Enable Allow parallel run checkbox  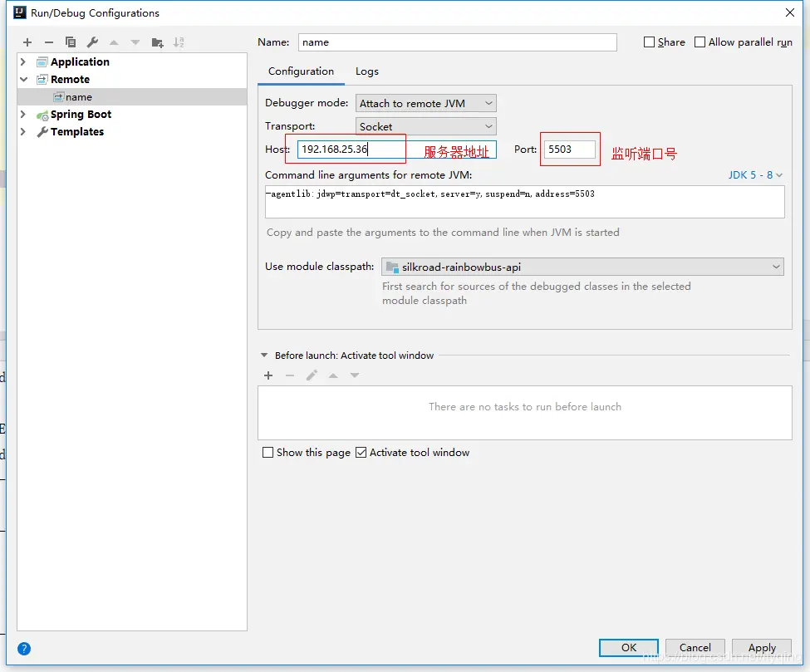click(x=700, y=42)
